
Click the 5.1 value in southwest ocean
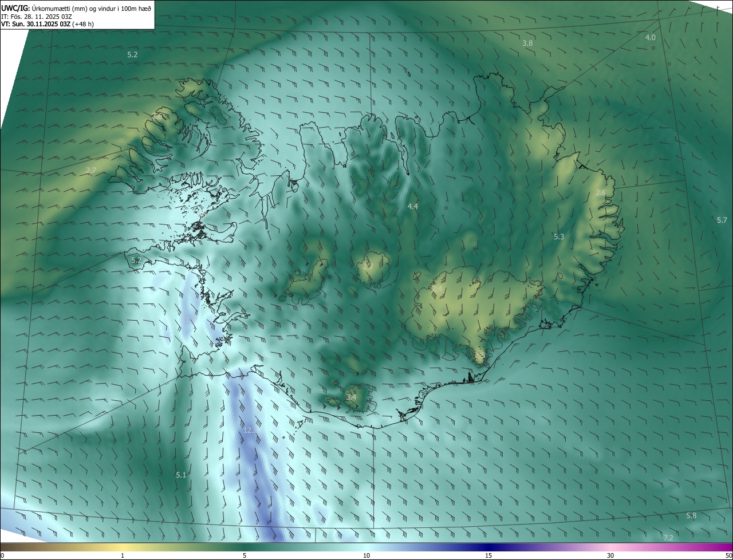(181, 475)
